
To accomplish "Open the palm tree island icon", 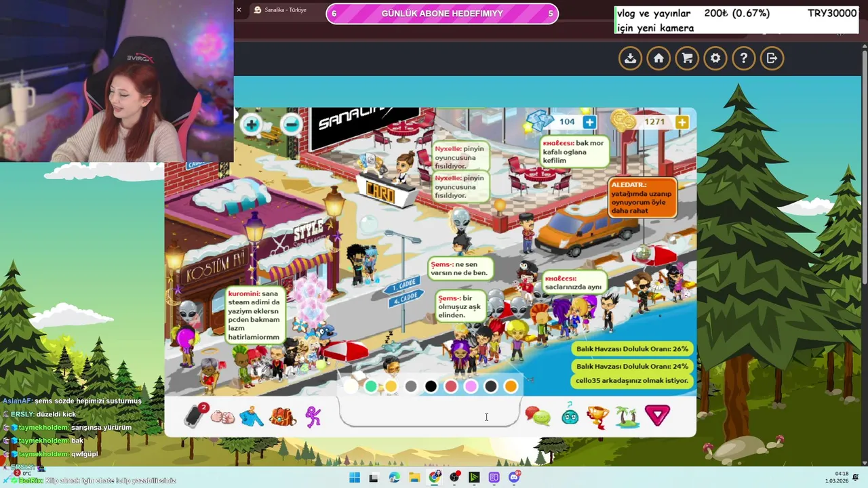I will [627, 416].
